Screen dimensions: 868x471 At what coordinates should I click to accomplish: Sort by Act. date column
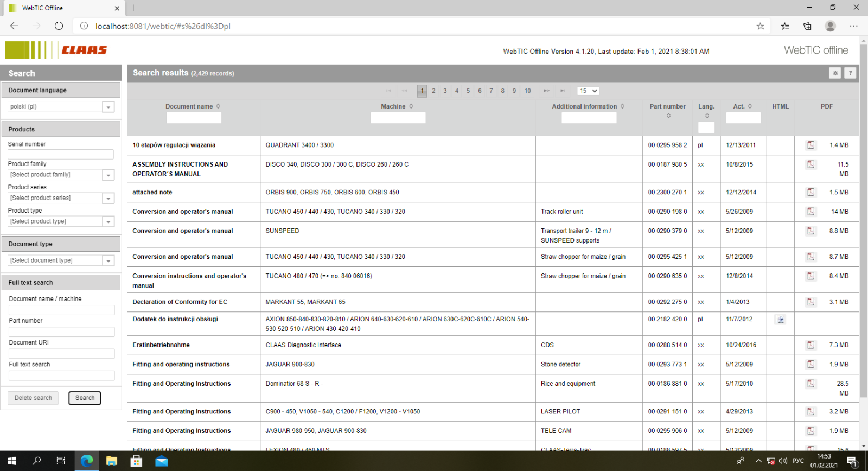pos(750,106)
